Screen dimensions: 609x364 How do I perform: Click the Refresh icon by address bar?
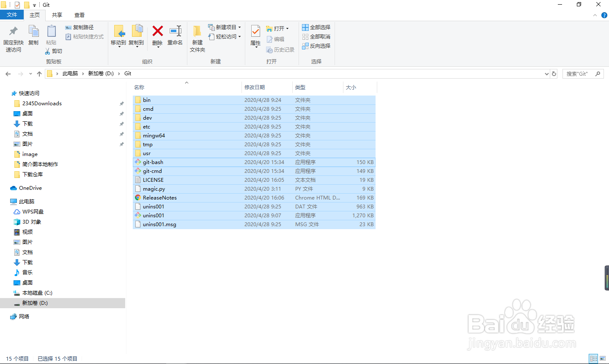click(x=554, y=74)
